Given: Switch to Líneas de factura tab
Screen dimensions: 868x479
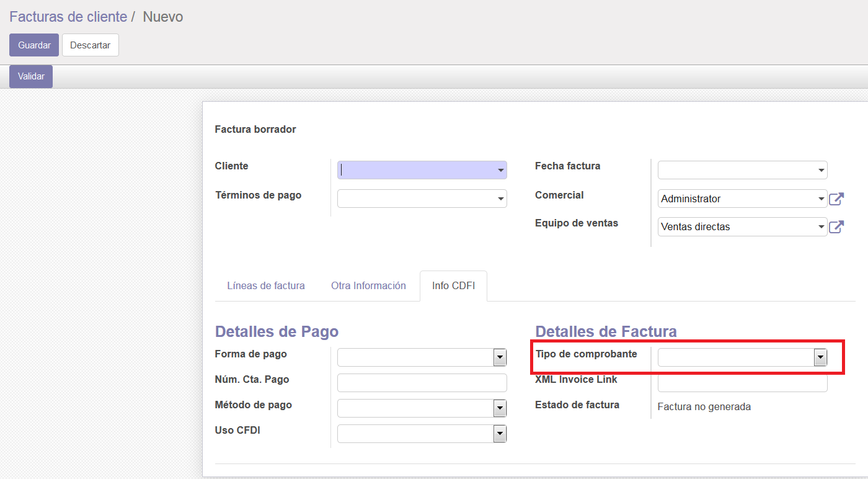Looking at the screenshot, I should 266,286.
